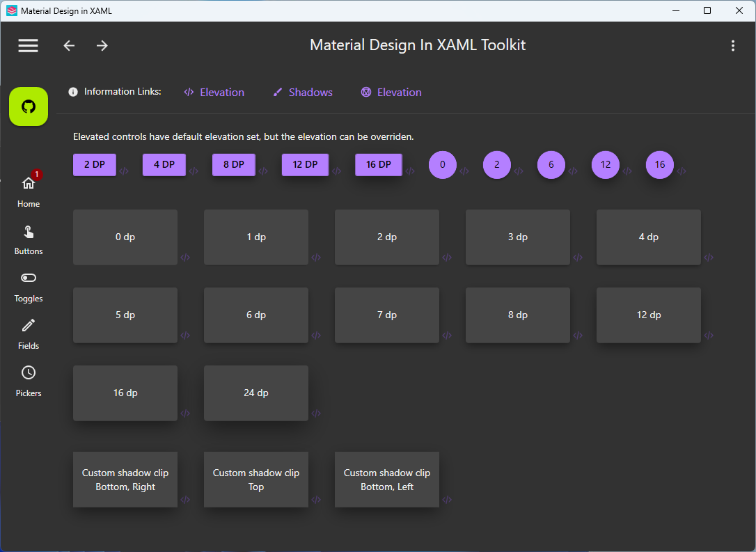Show XAML code for 7 dp card

tap(447, 336)
